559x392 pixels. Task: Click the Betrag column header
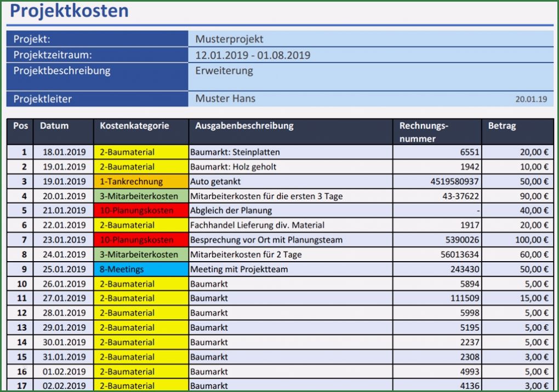tap(499, 125)
